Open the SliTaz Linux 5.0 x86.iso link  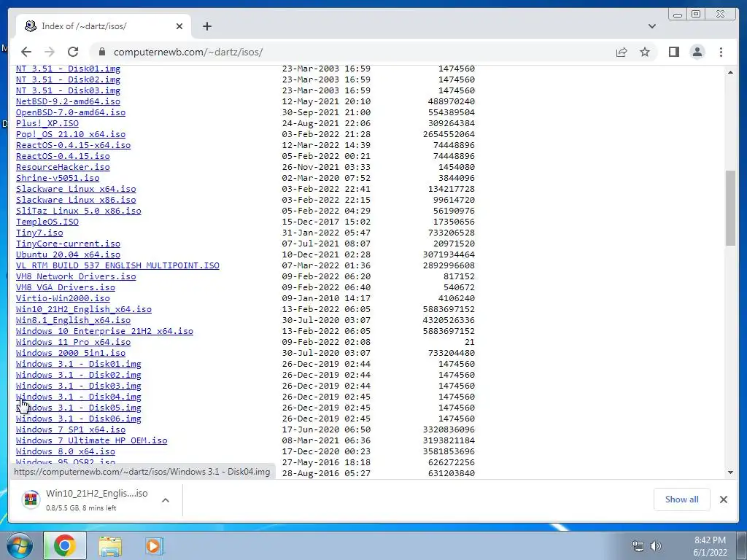tap(79, 211)
